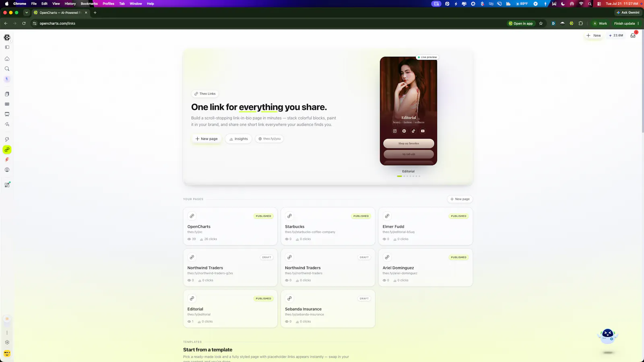
Task: Click Shop my favorites in preview
Action: (x=409, y=144)
